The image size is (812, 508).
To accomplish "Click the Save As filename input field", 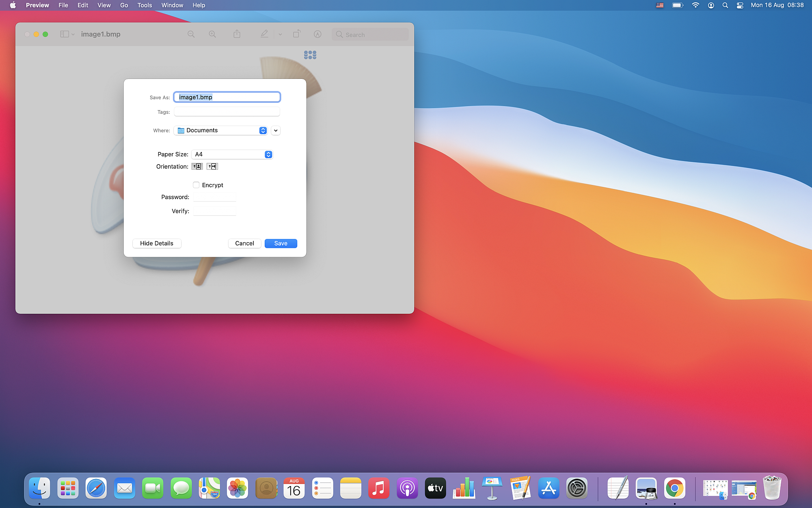I will [x=227, y=97].
